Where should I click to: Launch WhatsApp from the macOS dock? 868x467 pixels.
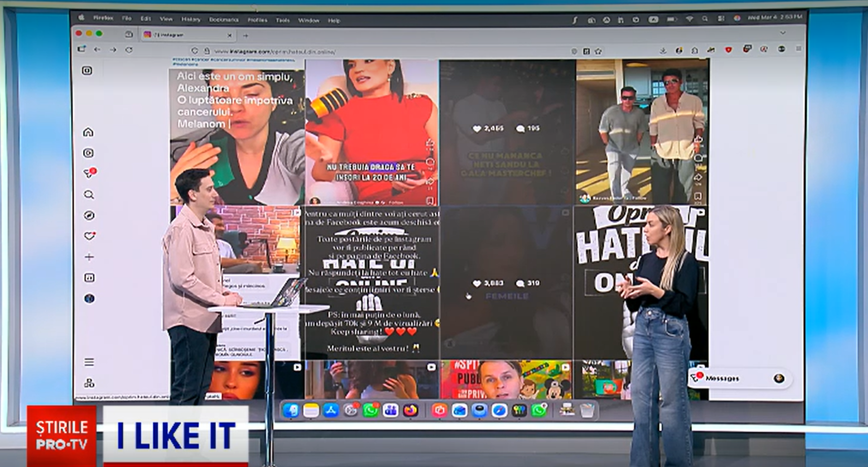(x=370, y=410)
